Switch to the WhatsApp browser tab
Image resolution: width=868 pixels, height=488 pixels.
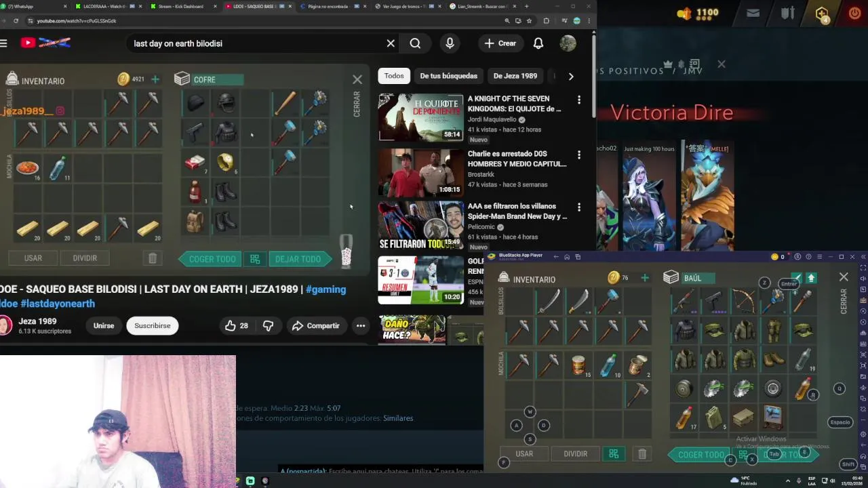(x=34, y=6)
